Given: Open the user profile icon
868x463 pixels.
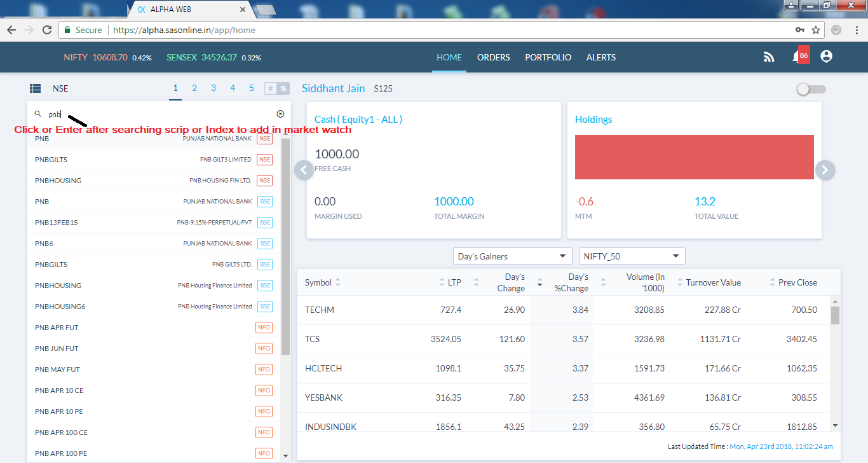Looking at the screenshot, I should [x=826, y=57].
